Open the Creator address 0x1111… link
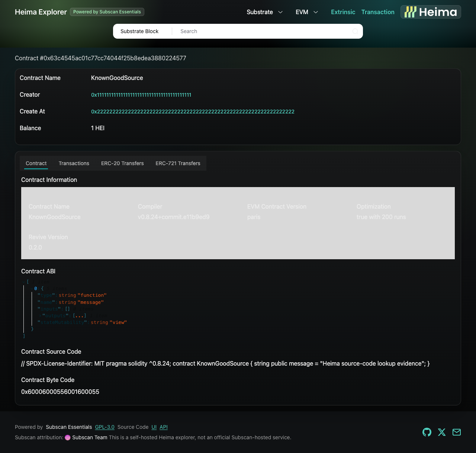Image resolution: width=476 pixels, height=453 pixels. coord(141,95)
